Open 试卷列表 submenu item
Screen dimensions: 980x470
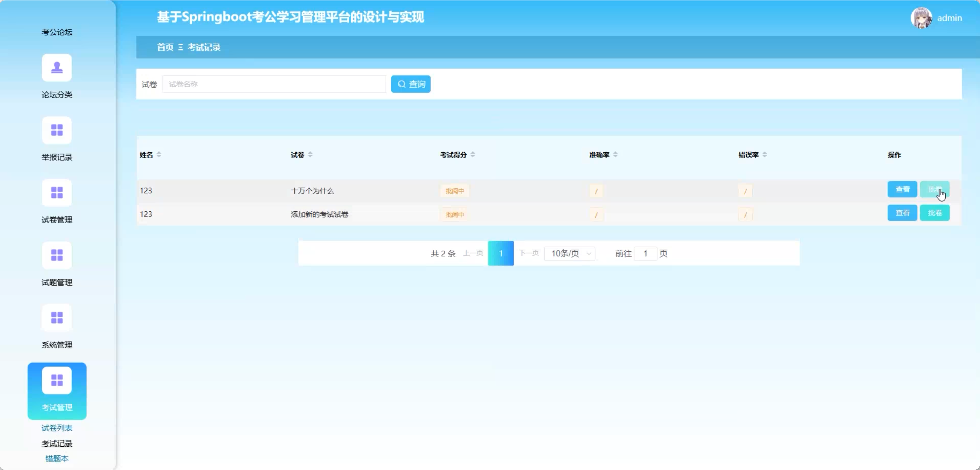coord(57,428)
